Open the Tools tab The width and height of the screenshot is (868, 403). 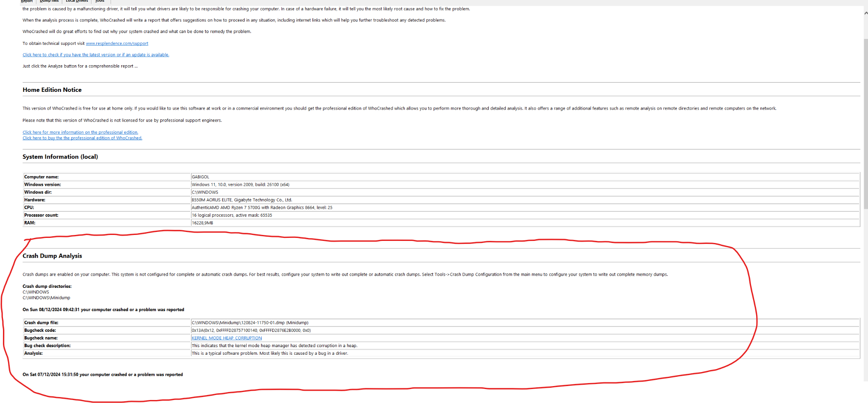coord(100,1)
